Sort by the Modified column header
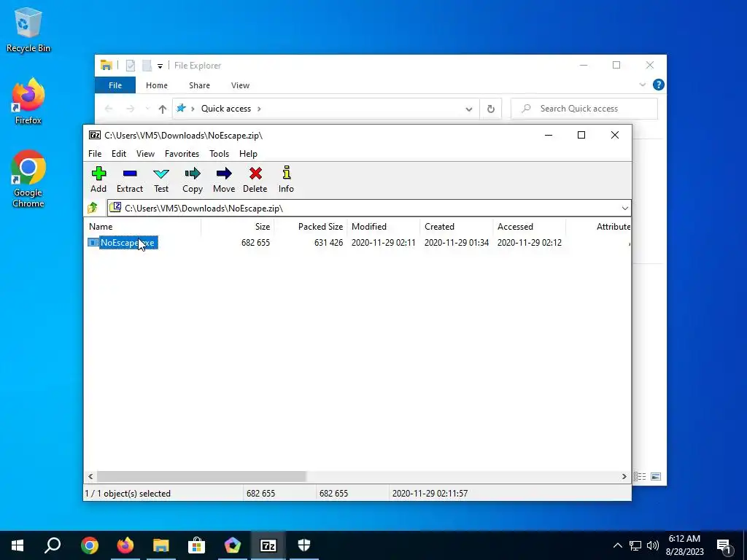Viewport: 747px width, 560px height. pos(384,227)
